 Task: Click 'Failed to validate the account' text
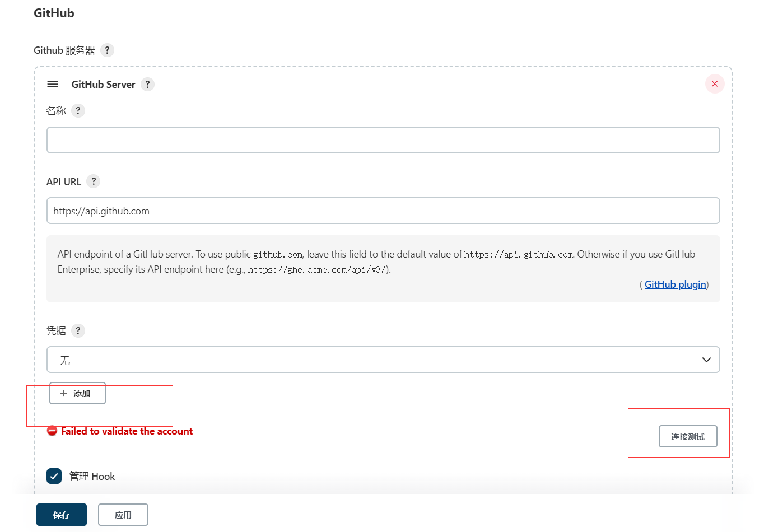tap(127, 431)
